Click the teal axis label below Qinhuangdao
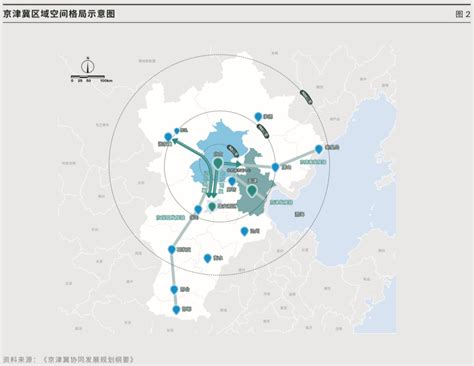This screenshot has height=366, width=474. (x=313, y=162)
